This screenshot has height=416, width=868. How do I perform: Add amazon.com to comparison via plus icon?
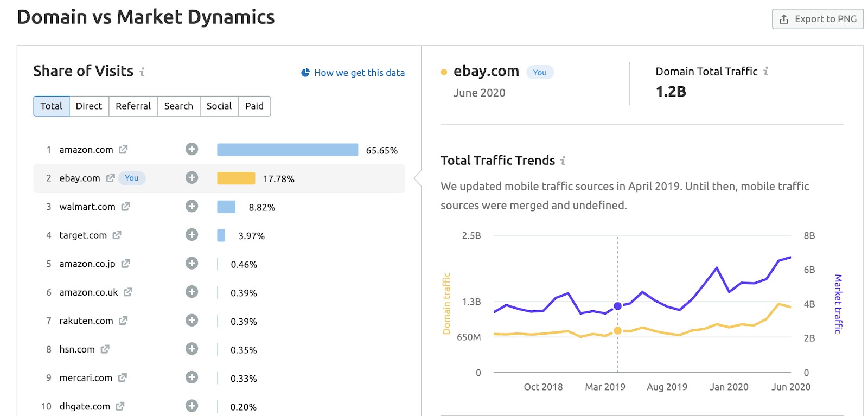(191, 149)
